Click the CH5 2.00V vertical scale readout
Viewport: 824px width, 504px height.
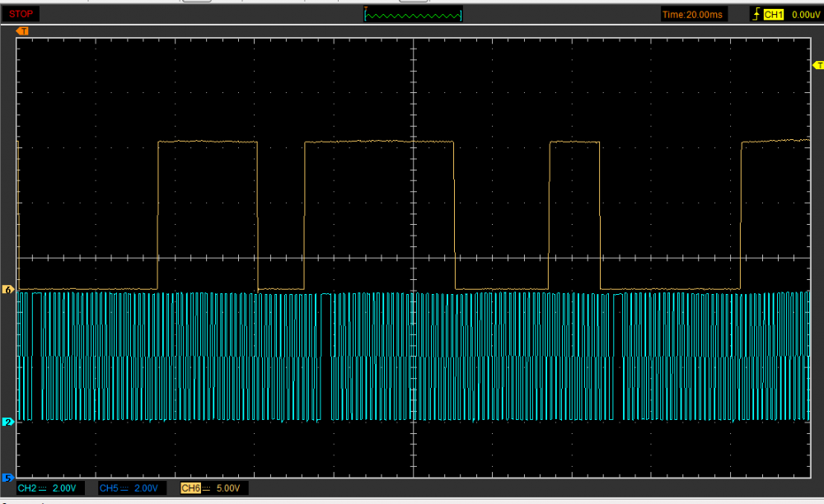click(x=147, y=488)
